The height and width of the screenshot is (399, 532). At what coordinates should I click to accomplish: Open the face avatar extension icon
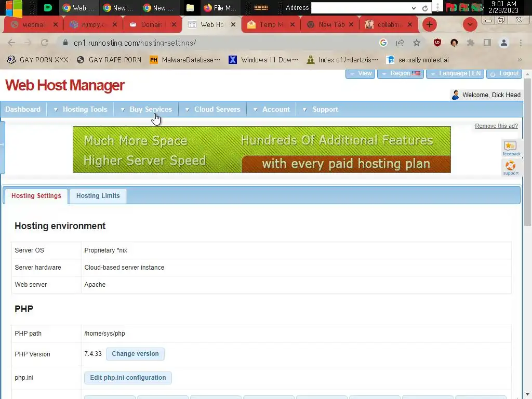pos(454,43)
